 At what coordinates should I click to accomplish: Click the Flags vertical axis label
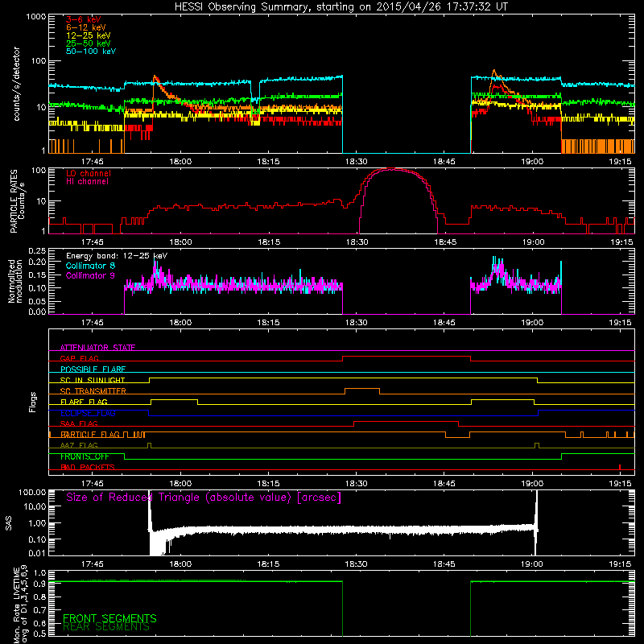tap(33, 402)
